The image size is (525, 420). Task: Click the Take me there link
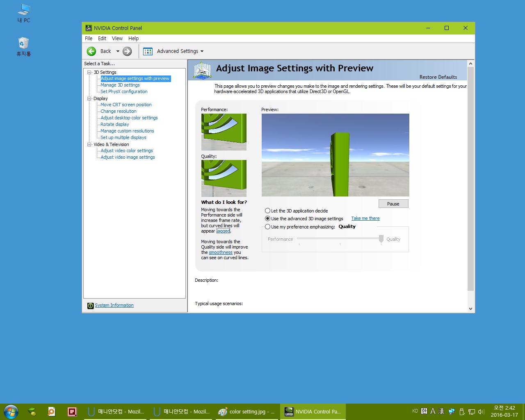point(365,219)
